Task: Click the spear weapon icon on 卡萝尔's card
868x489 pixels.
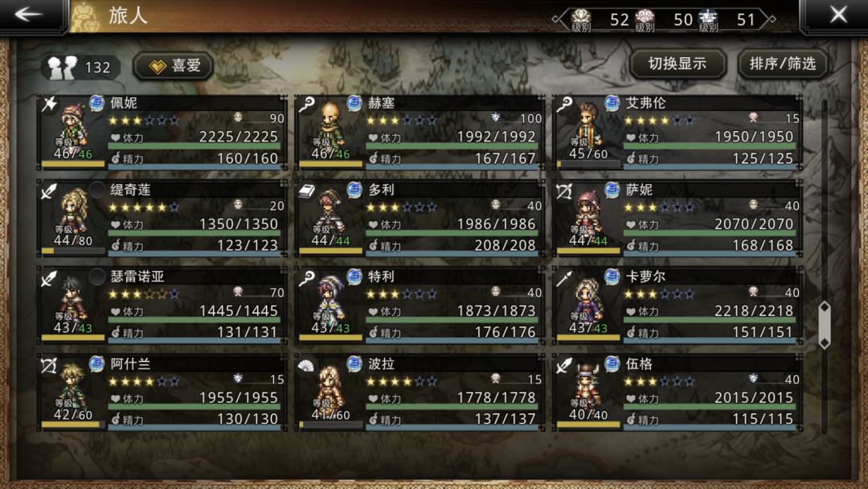Action: tap(564, 278)
